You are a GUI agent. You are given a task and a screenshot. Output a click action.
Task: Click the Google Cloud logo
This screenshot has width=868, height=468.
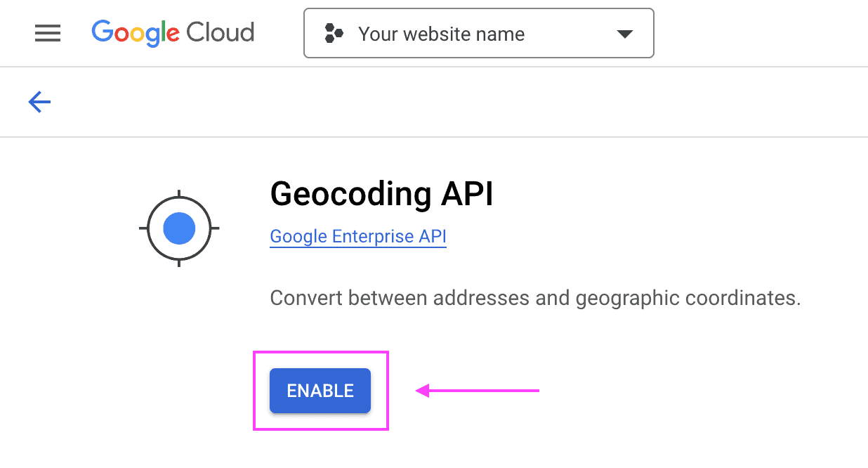tap(172, 32)
